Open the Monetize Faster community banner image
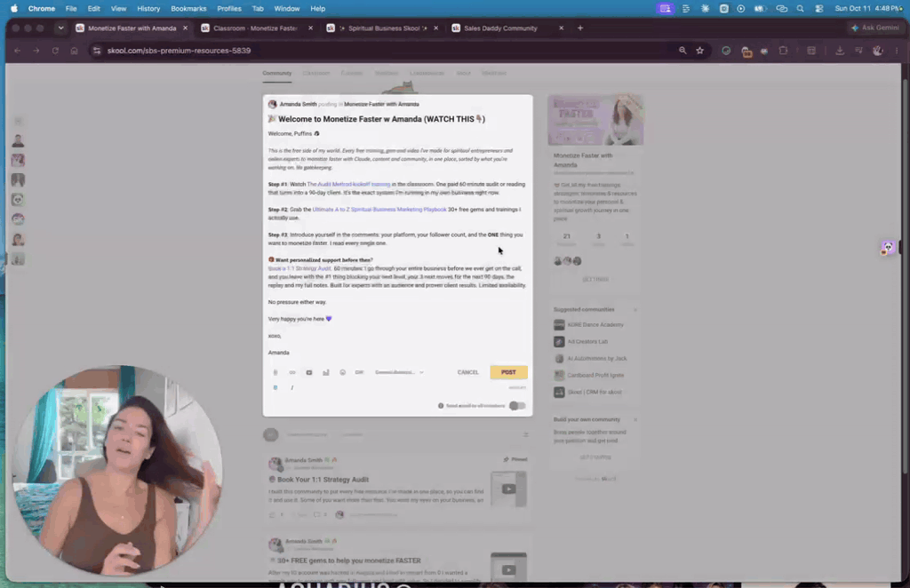The image size is (910, 588). click(595, 120)
